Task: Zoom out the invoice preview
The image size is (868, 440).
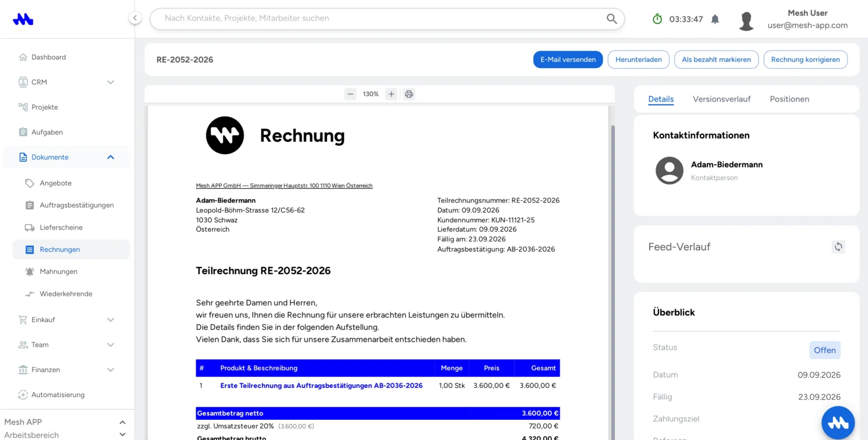Action: pyautogui.click(x=350, y=94)
